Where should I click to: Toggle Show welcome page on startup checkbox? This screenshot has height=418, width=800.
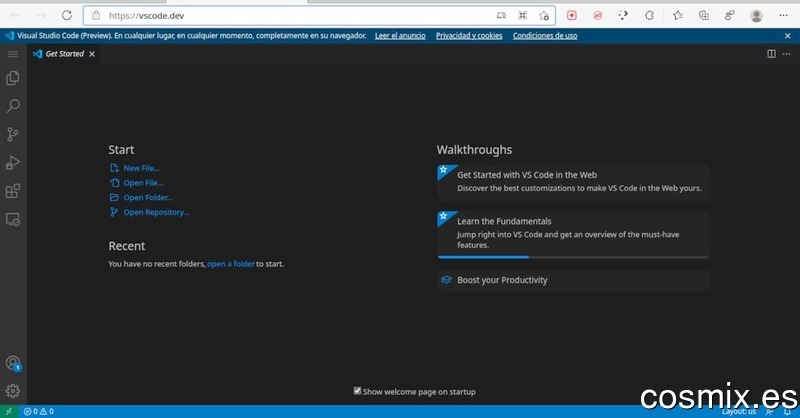click(x=357, y=391)
